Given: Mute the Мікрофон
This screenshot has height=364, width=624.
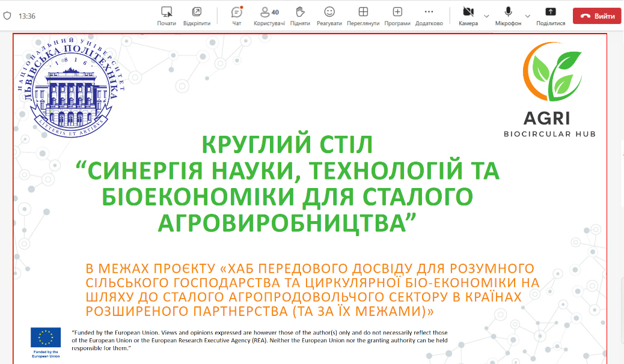Looking at the screenshot, I should click(x=508, y=13).
